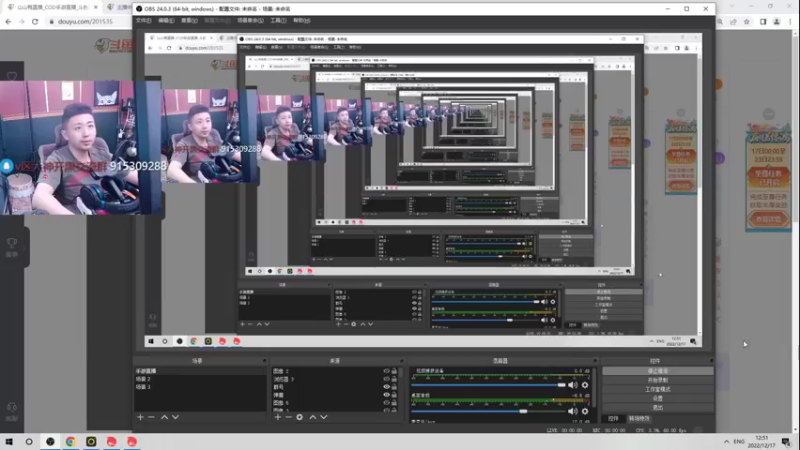
Task: Lock the 群号 source
Action: coord(394,387)
